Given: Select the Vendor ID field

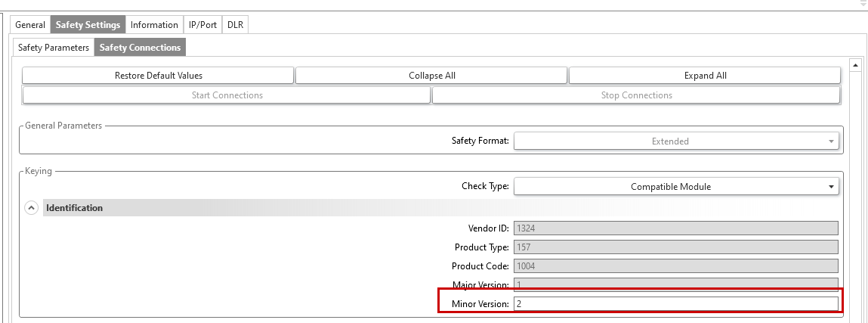Looking at the screenshot, I should point(675,228).
